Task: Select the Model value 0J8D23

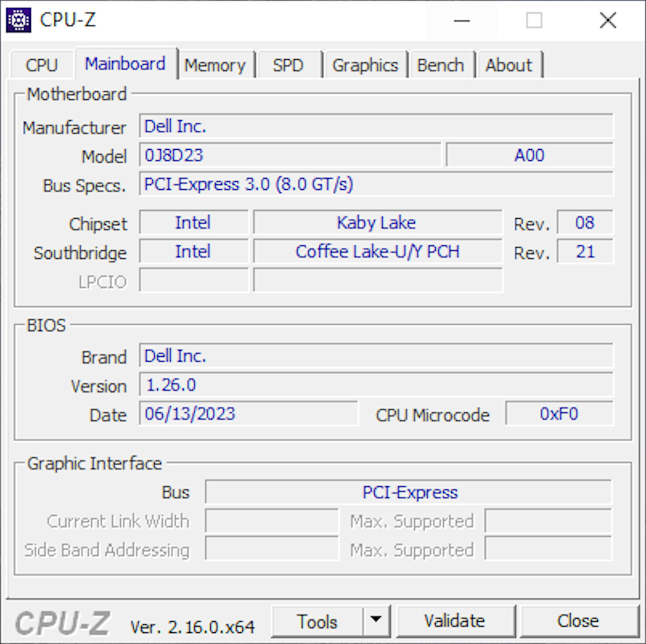Action: pos(290,155)
